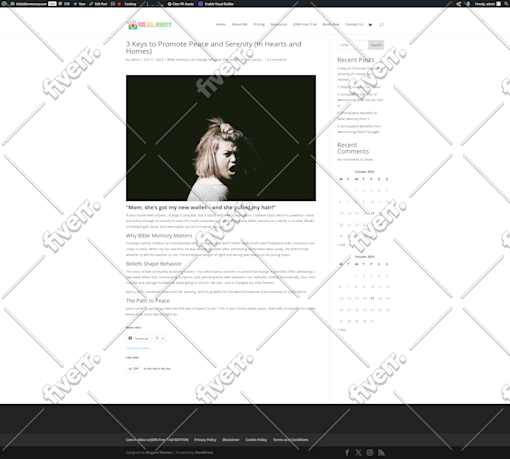
Task: Click 'Why Bible Memory Matters' heading
Action: tap(159, 236)
